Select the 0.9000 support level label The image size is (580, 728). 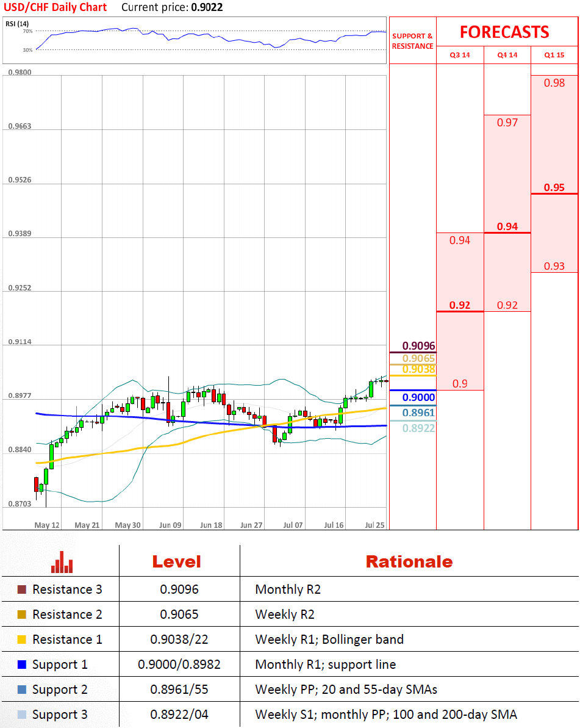(418, 398)
